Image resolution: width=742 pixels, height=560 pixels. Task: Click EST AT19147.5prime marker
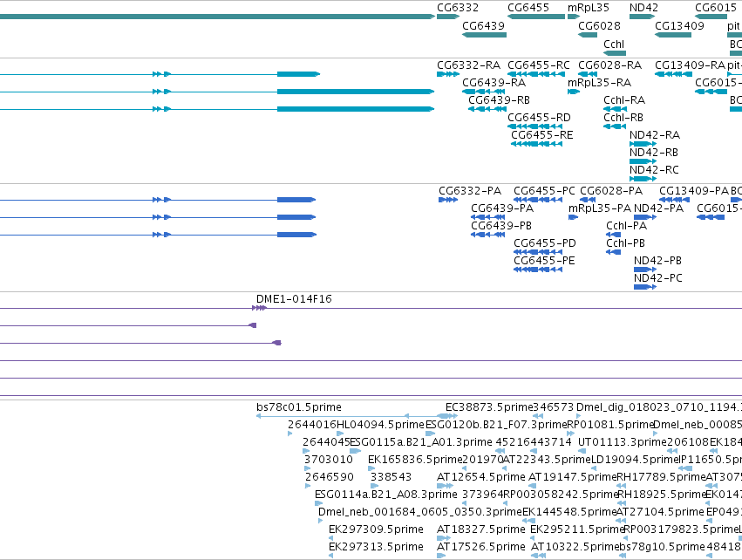coord(532,486)
